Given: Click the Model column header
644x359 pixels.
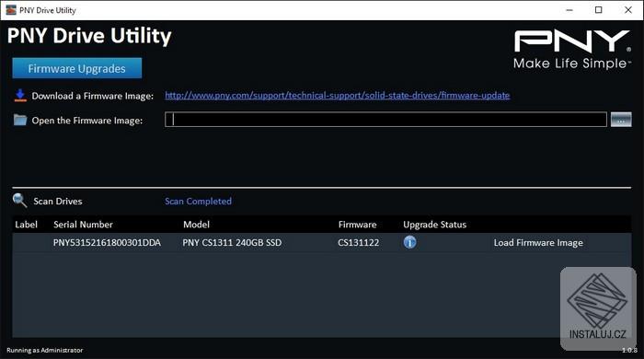Looking at the screenshot, I should [x=196, y=225].
